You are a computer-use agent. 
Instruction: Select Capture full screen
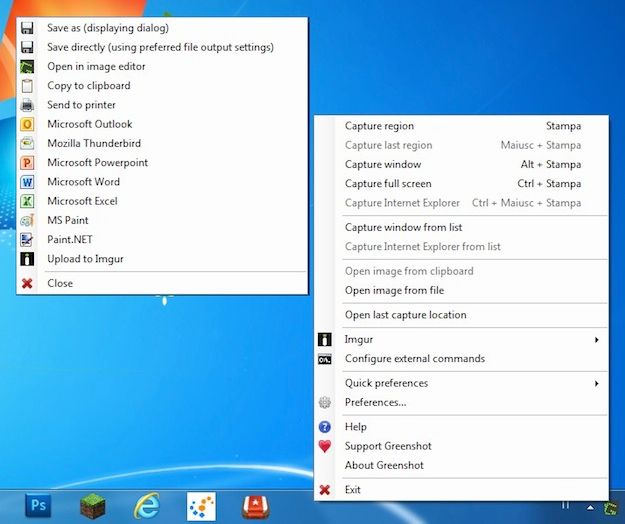pos(388,184)
